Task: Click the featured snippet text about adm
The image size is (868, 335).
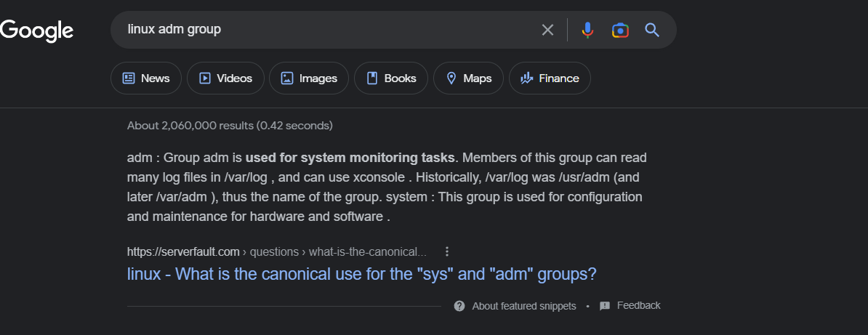Action: click(x=387, y=187)
